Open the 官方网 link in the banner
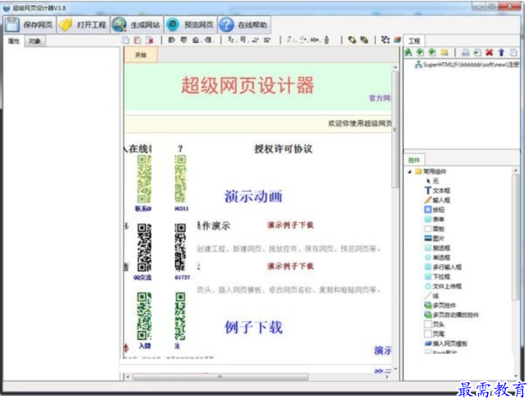The height and width of the screenshot is (409, 532). tap(380, 98)
